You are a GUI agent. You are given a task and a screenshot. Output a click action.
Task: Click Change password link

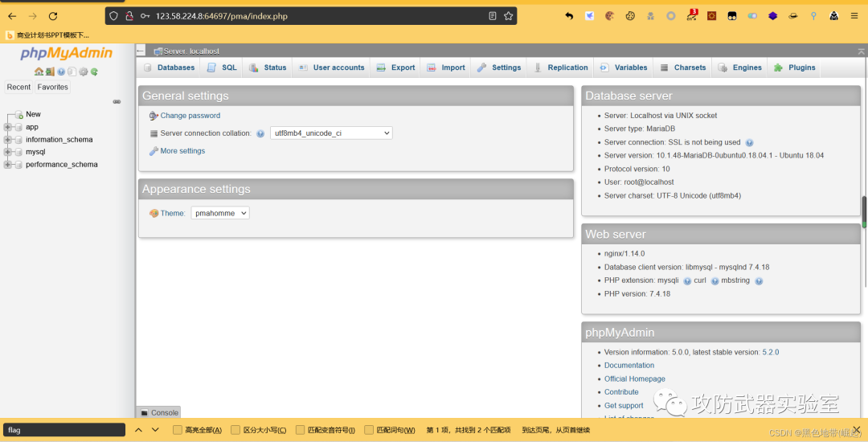190,116
